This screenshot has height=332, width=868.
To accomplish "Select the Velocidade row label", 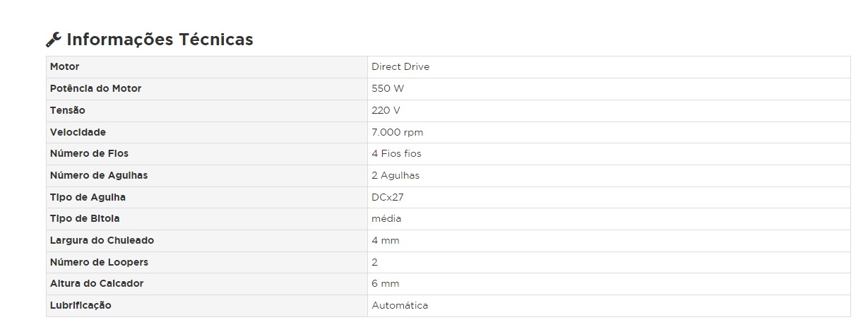I will pos(78,132).
